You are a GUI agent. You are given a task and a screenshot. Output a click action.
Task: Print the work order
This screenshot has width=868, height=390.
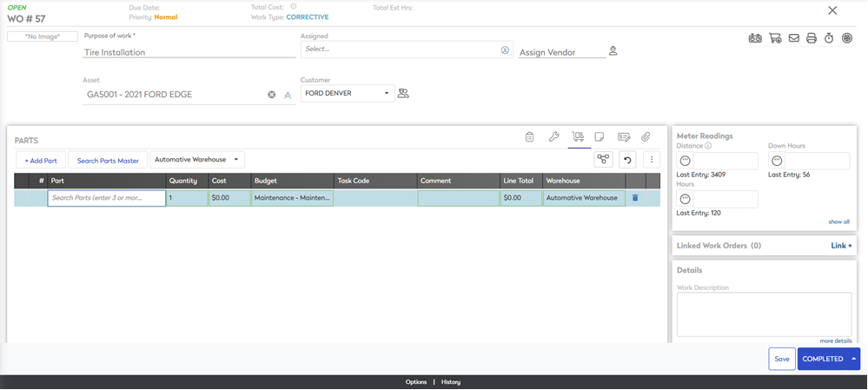click(x=811, y=38)
